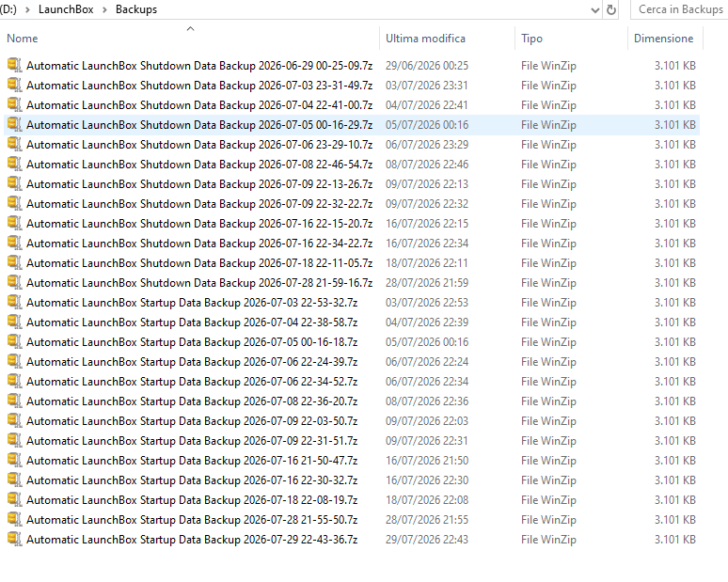Select file name Startup Data Backup 2026-07-18 22-08-19.7z
This screenshot has width=728, height=582.
pyautogui.click(x=192, y=500)
